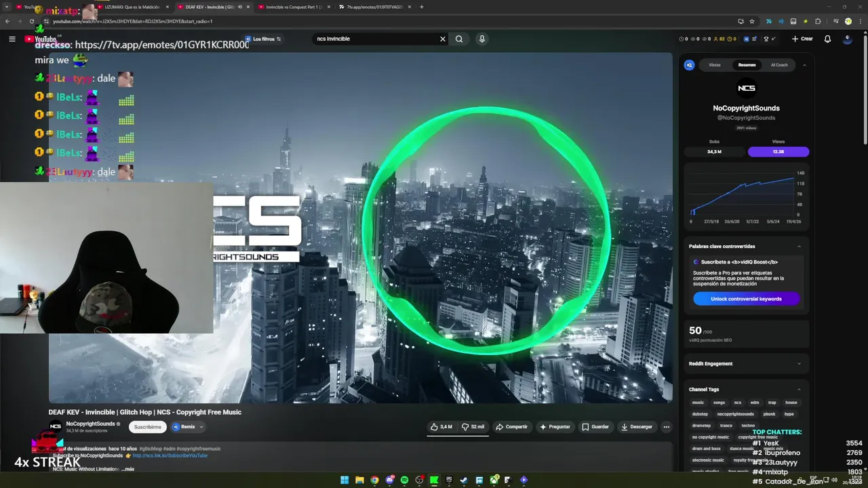
Task: Expand the description with '...más'
Action: (x=127, y=469)
